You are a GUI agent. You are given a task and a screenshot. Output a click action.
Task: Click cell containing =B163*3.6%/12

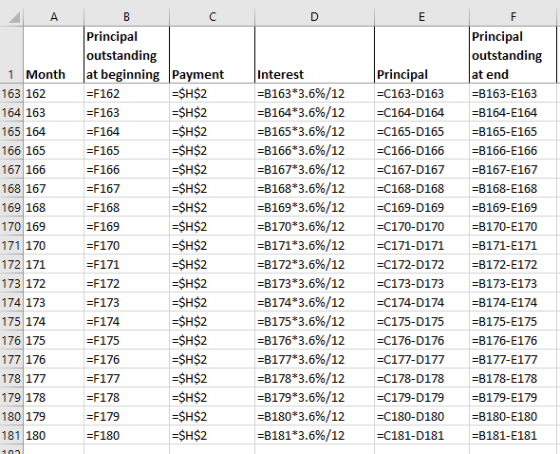pos(314,94)
